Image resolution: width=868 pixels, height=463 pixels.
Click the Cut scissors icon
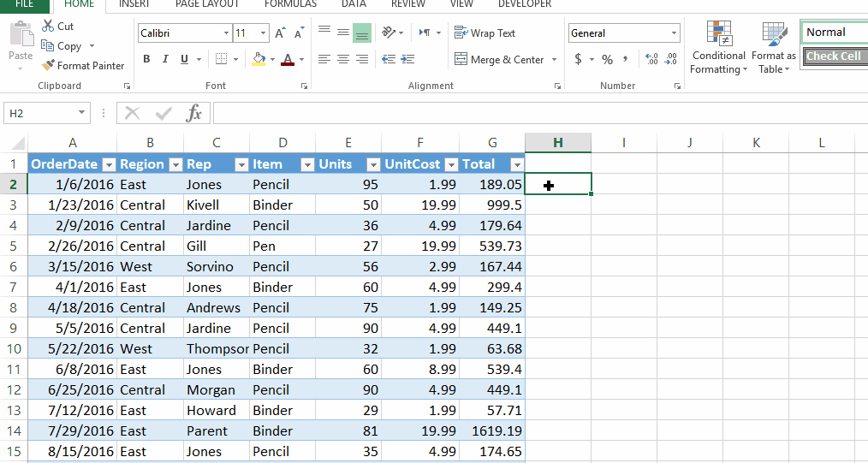coord(48,26)
